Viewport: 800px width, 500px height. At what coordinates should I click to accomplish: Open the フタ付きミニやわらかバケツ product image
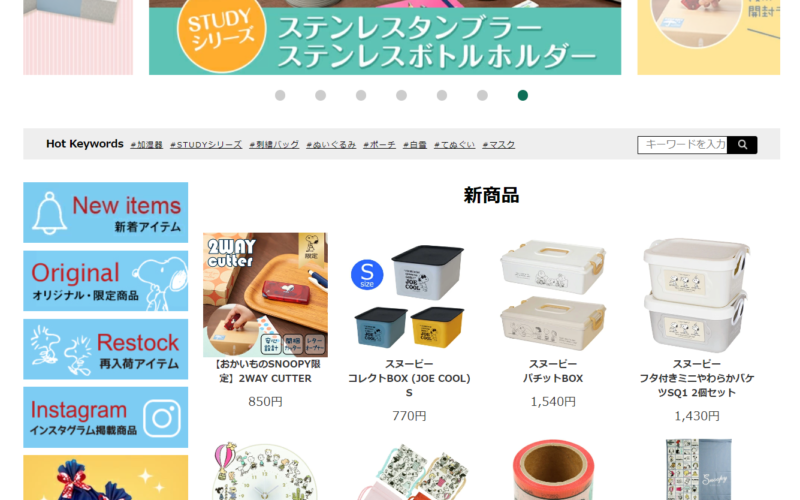[697, 295]
